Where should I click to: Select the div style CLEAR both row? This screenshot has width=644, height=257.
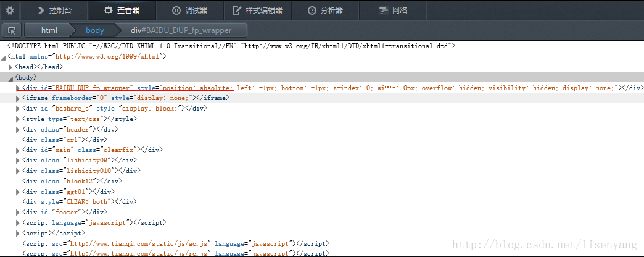tap(80, 202)
